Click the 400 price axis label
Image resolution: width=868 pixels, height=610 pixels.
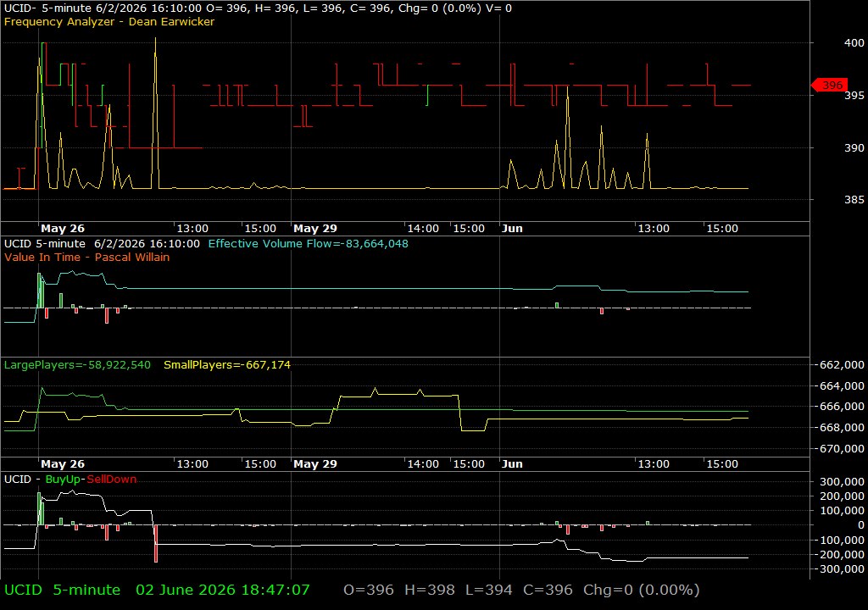click(x=854, y=42)
